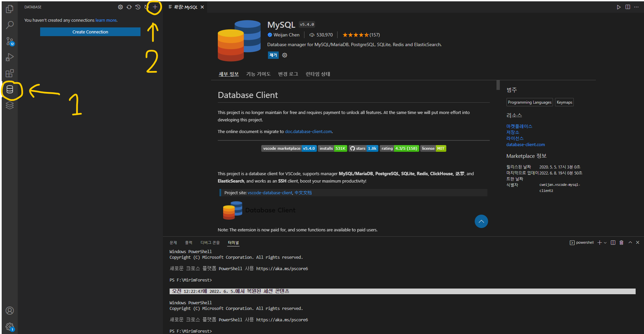
Task: Click the 제거 uninstall button
Action: (273, 55)
